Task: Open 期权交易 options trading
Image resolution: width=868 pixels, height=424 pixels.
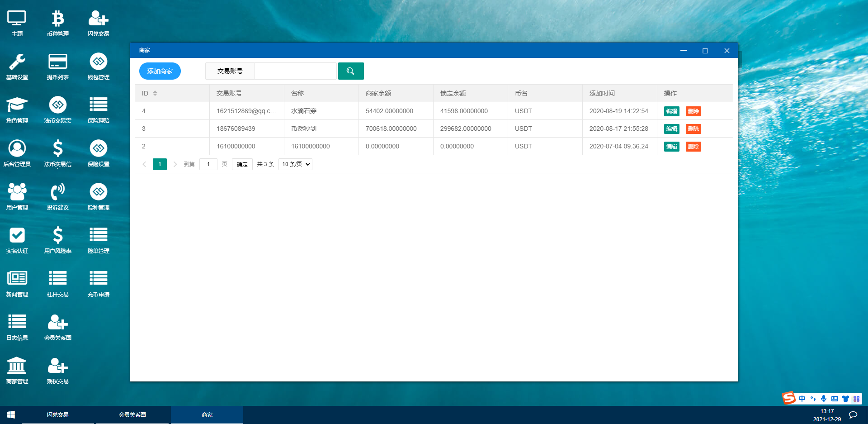Action: click(57, 370)
